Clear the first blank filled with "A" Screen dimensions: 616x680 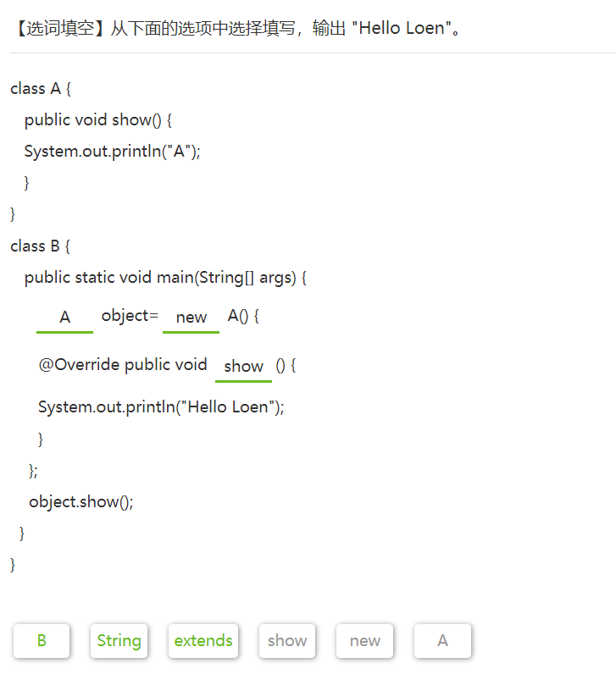[65, 318]
